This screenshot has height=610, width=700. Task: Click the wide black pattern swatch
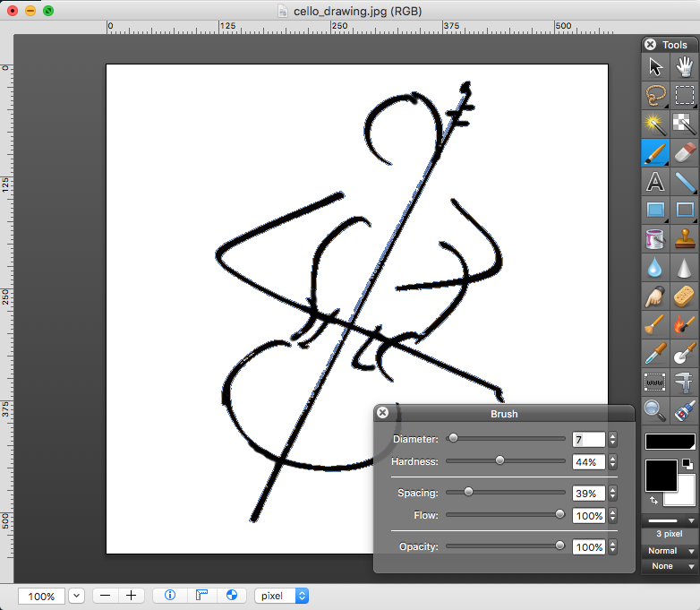coord(670,442)
